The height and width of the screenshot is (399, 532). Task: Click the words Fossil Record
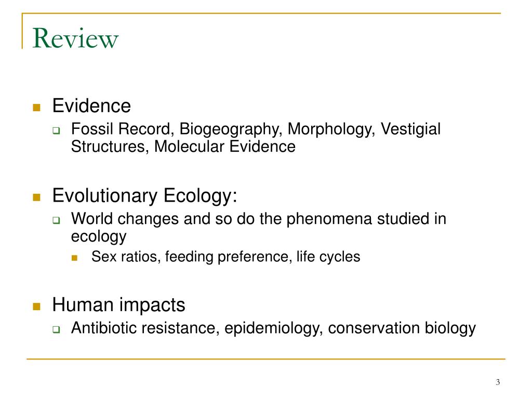pyautogui.click(x=121, y=129)
